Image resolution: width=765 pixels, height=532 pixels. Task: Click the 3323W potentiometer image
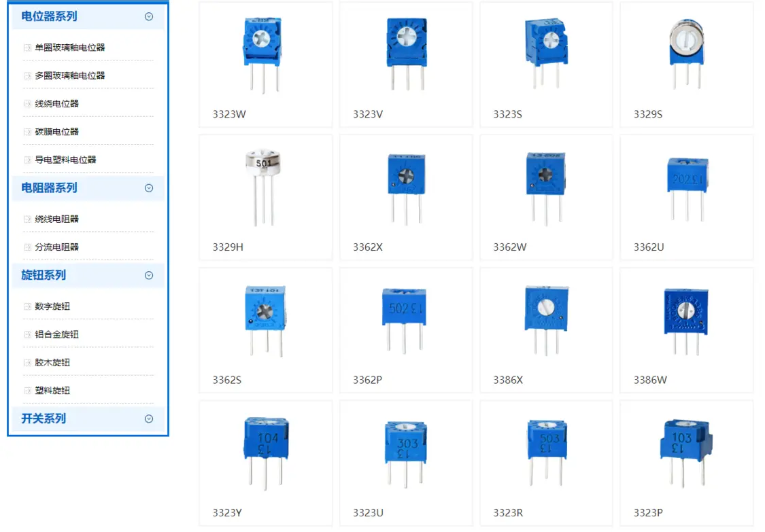click(262, 53)
